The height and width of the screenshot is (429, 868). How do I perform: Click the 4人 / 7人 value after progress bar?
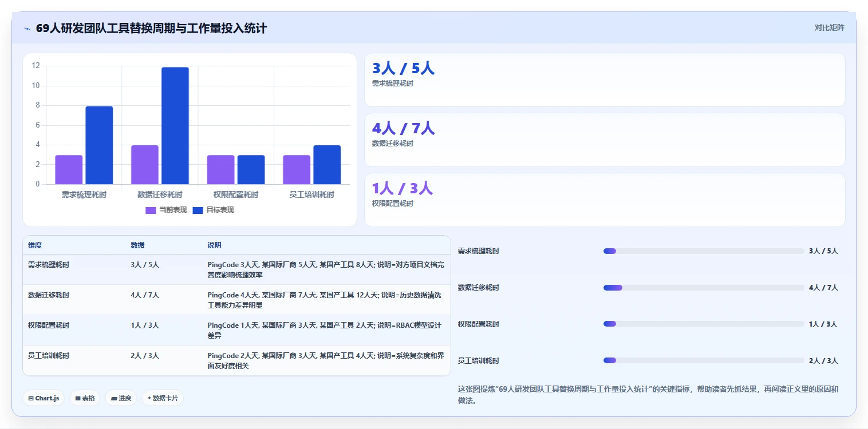tap(823, 288)
